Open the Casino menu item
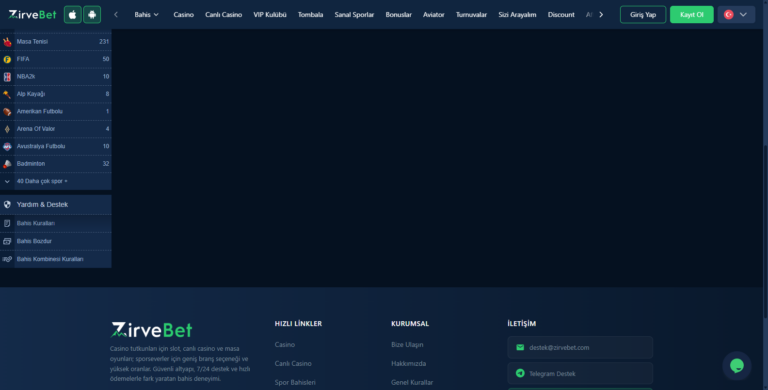 pyautogui.click(x=183, y=15)
